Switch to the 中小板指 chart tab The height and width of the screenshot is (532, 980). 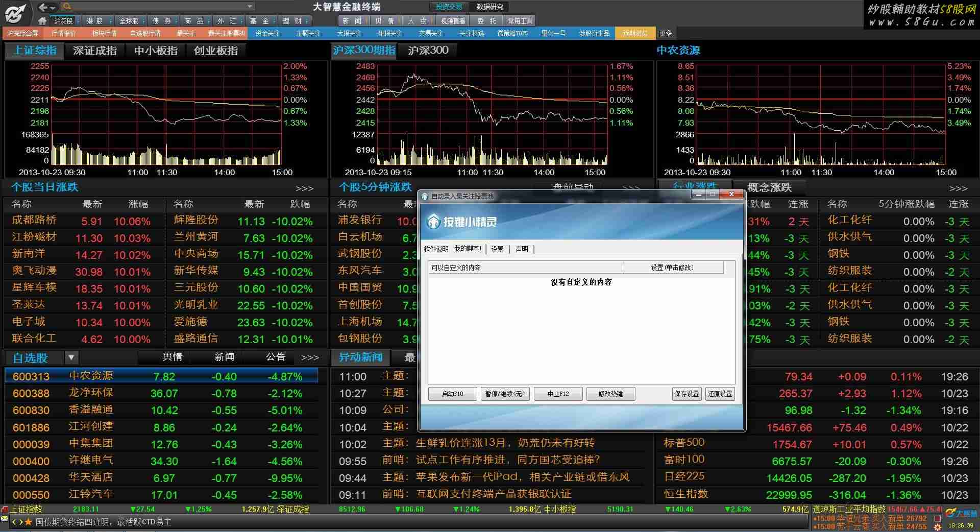[156, 50]
